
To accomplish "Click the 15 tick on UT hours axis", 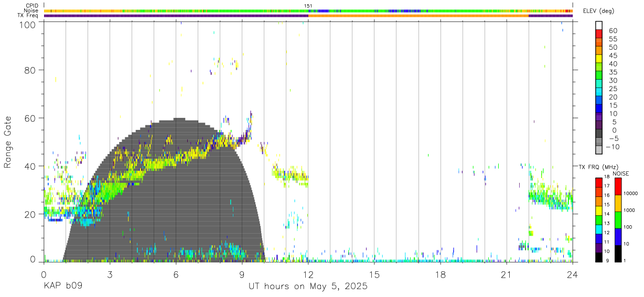I will point(374,274).
